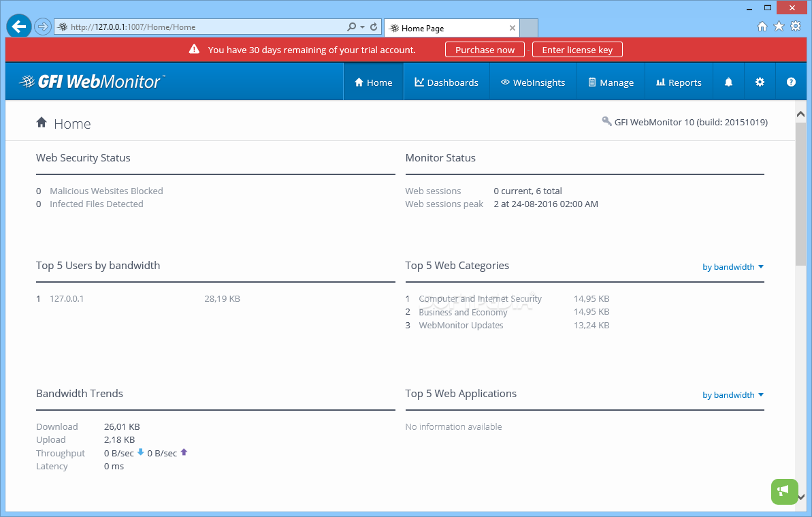The height and width of the screenshot is (517, 812).
Task: Open the WebInsights menu
Action: point(533,82)
